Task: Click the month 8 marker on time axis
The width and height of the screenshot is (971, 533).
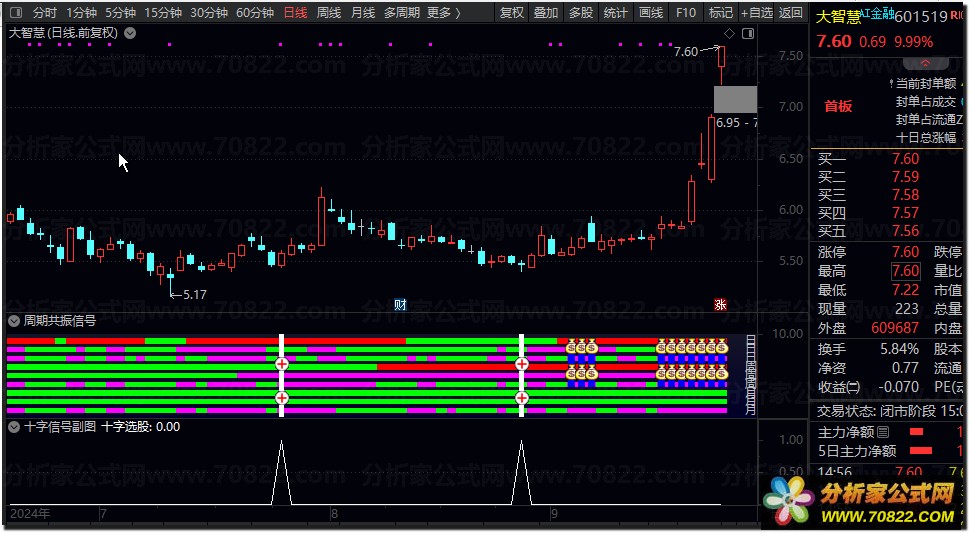Action: click(x=334, y=514)
